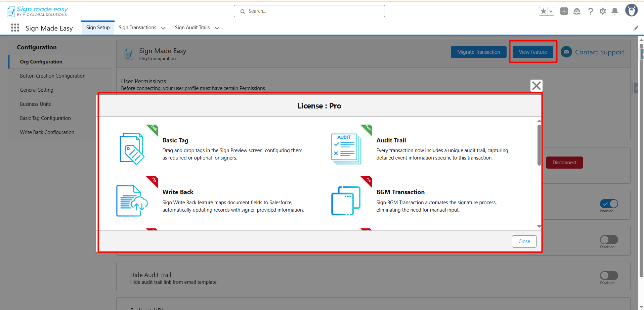Open the Trailhead guidance icon
644x310 pixels.
click(x=577, y=11)
